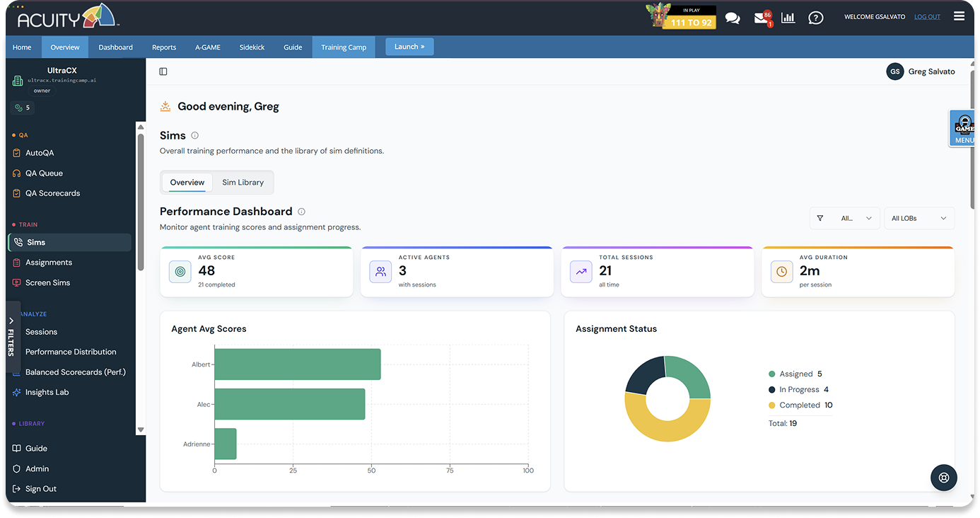Click the Launch button

click(x=409, y=47)
